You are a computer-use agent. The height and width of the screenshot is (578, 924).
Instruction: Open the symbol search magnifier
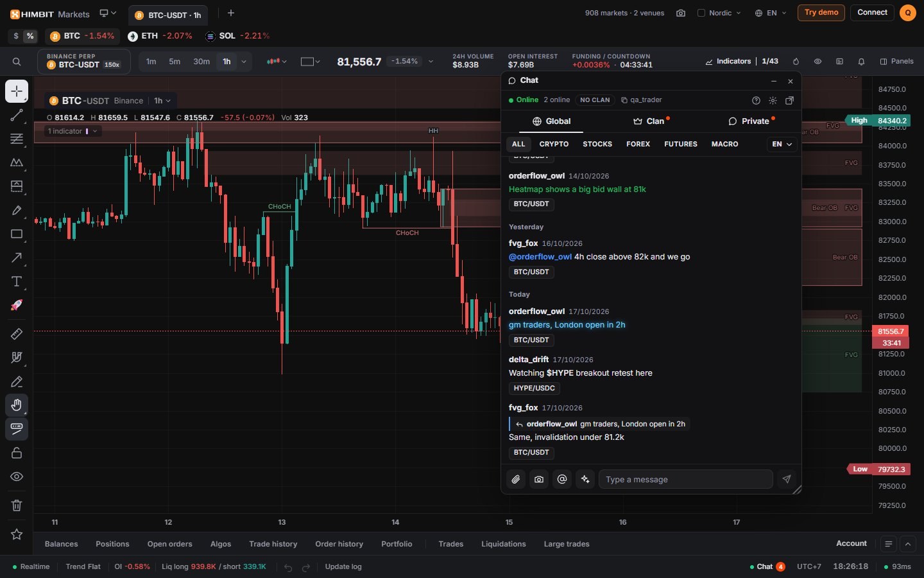[17, 62]
